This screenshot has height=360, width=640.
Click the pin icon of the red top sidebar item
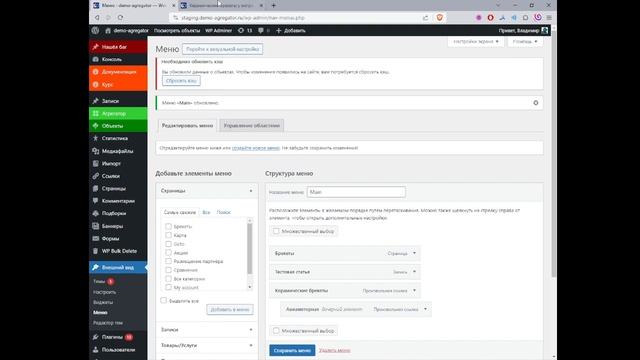(x=96, y=47)
